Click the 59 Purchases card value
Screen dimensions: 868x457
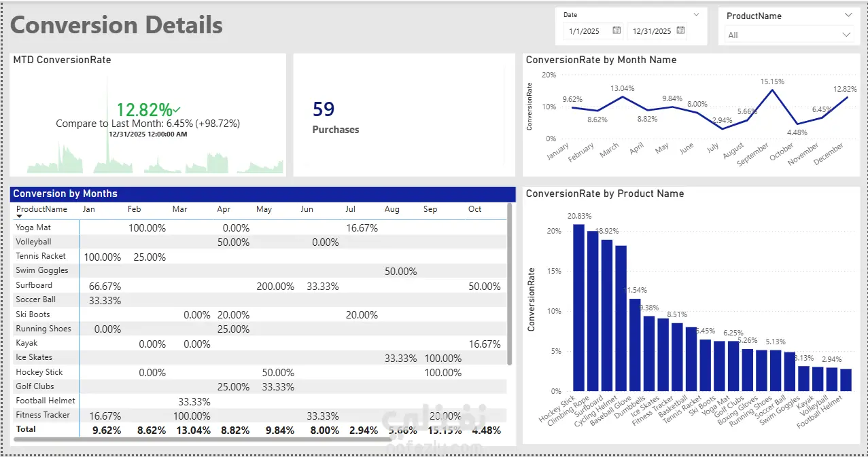324,109
